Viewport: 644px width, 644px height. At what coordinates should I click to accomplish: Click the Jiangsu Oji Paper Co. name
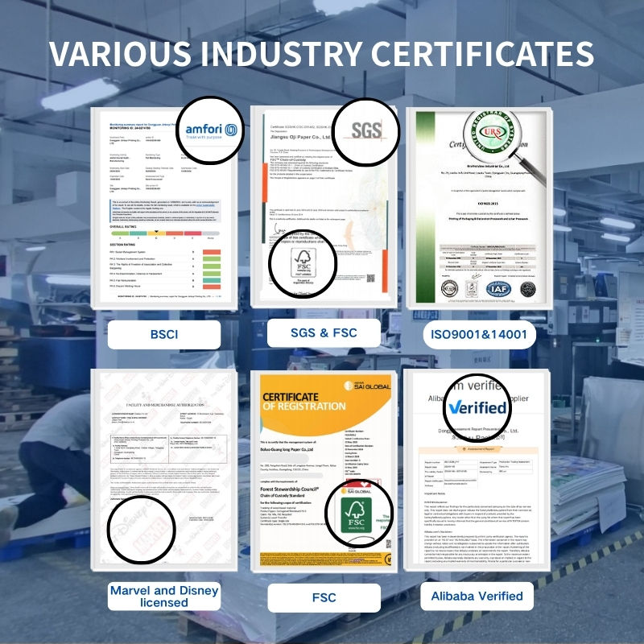tap(300, 137)
